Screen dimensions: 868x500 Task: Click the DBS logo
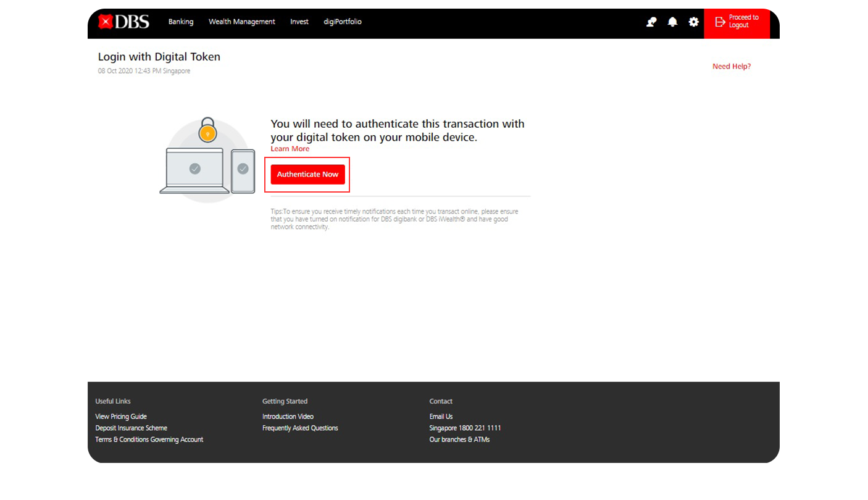pyautogui.click(x=123, y=22)
